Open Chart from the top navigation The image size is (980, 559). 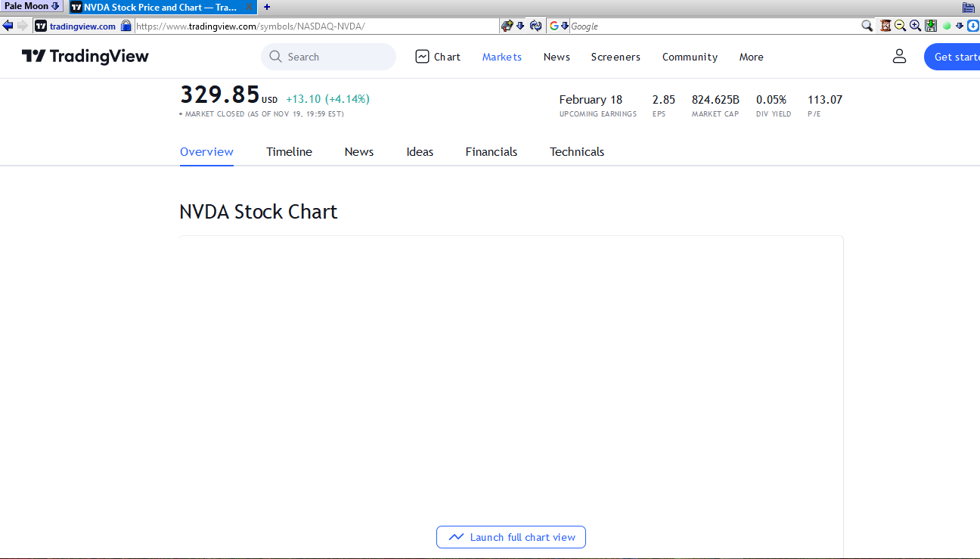tap(438, 57)
